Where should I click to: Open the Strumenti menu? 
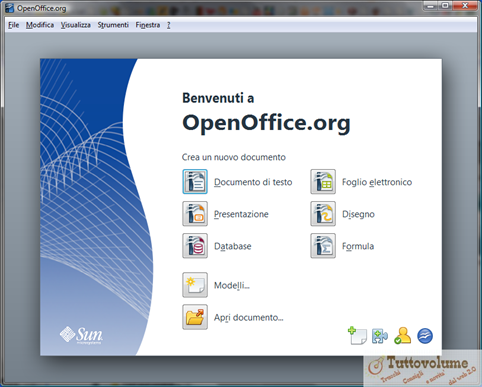pos(113,25)
